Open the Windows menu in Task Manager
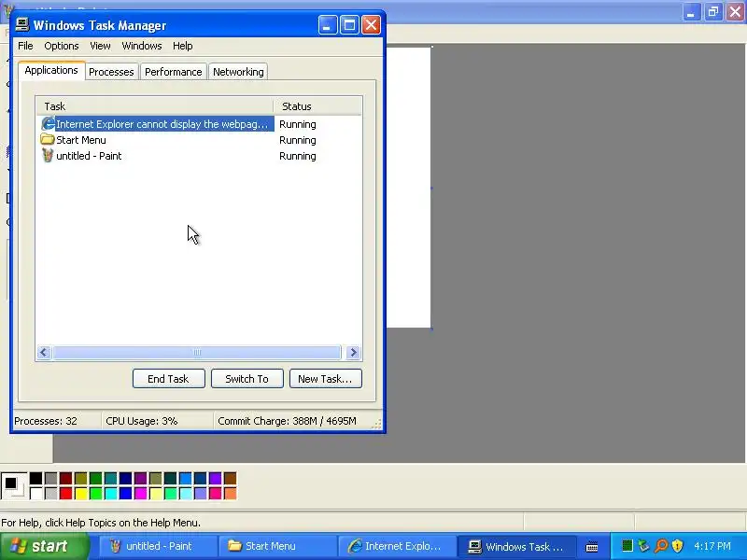Screen dimensions: 747x560 click(x=142, y=46)
